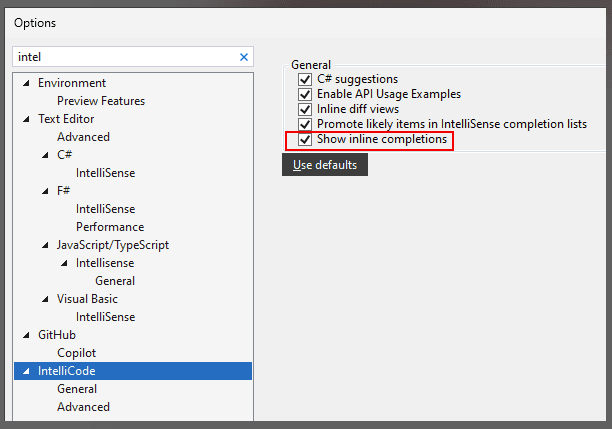Image resolution: width=612 pixels, height=429 pixels.
Task: Open General under IntelliCode
Action: (77, 389)
